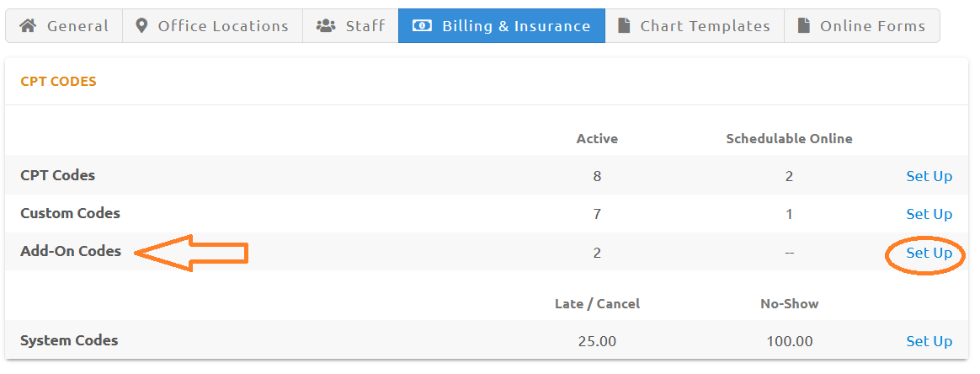Click the money icon on Billing & Insurance

pyautogui.click(x=422, y=25)
